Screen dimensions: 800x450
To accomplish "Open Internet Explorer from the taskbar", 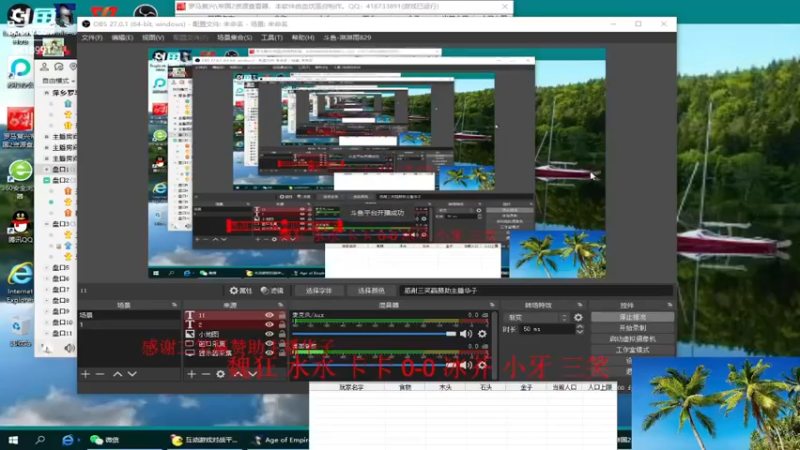I will point(67,439).
